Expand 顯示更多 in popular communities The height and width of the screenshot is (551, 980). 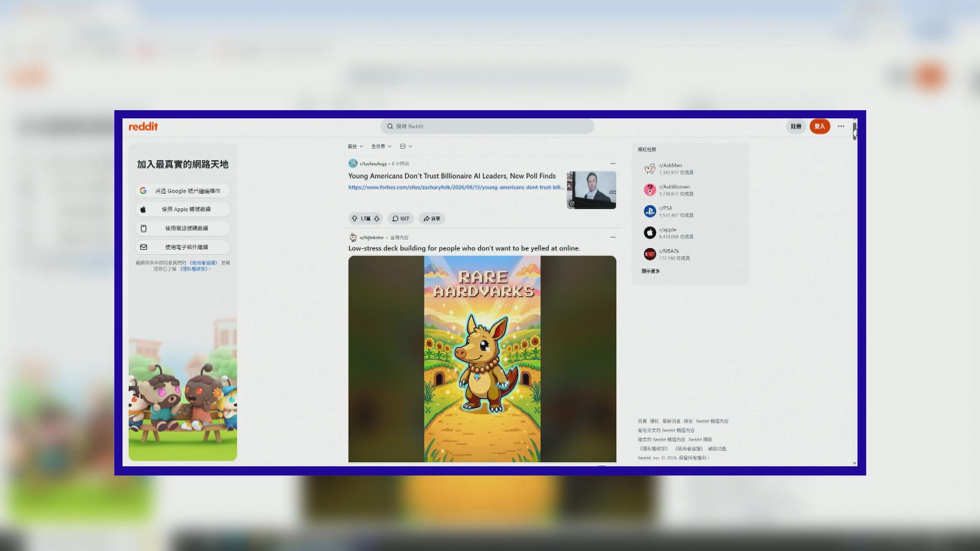[x=651, y=271]
